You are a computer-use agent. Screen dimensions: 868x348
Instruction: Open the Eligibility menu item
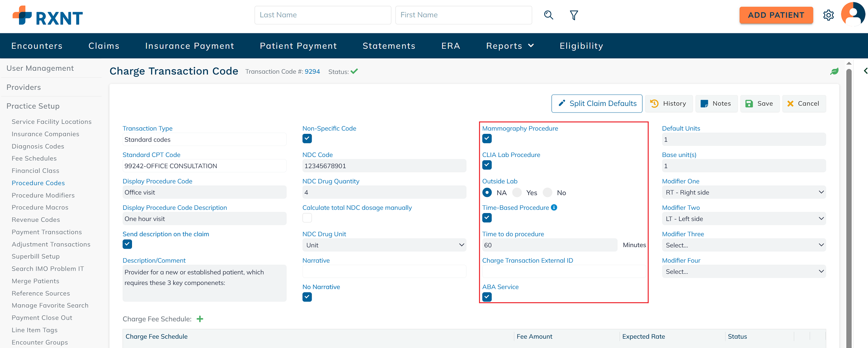coord(581,46)
